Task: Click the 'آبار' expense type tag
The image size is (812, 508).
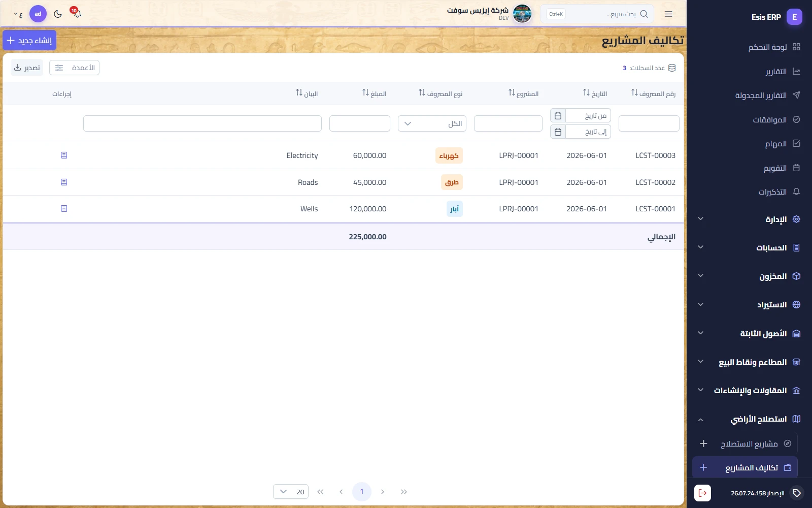Action: (455, 209)
